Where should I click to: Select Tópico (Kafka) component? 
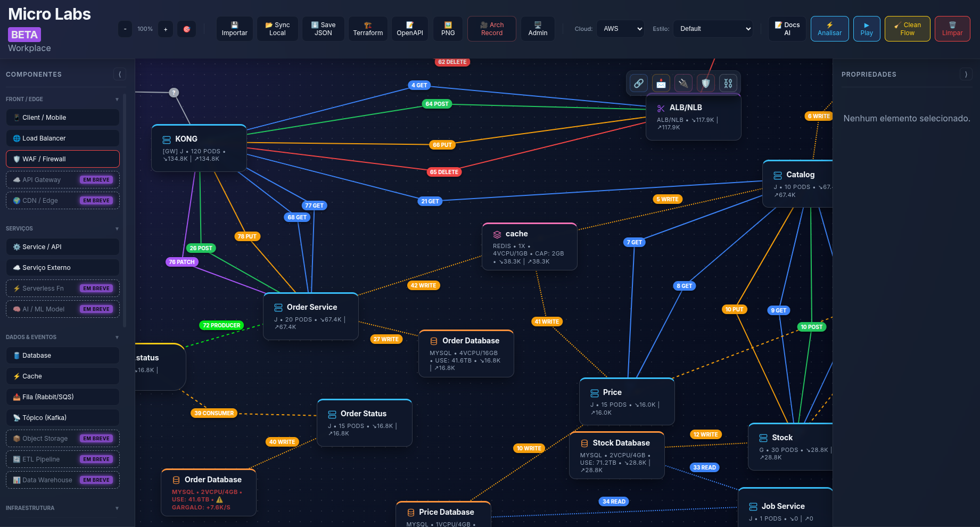tap(63, 418)
